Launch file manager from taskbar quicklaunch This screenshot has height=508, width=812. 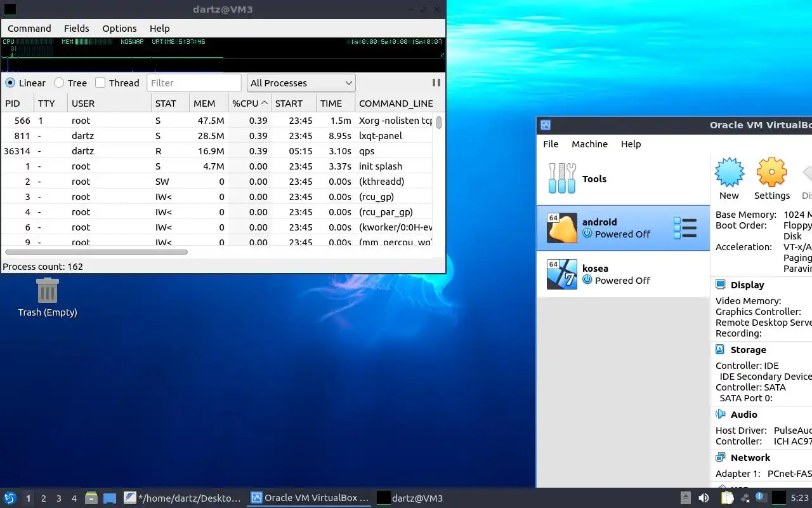(91, 498)
